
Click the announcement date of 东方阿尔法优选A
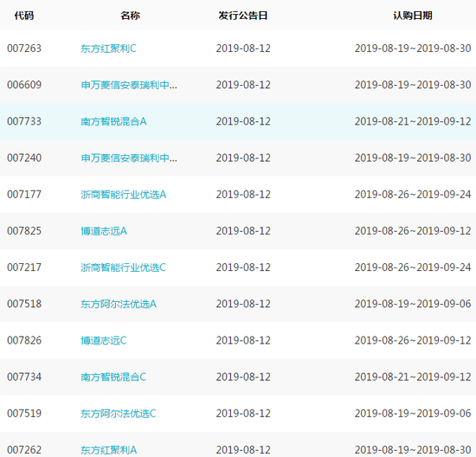pos(243,304)
